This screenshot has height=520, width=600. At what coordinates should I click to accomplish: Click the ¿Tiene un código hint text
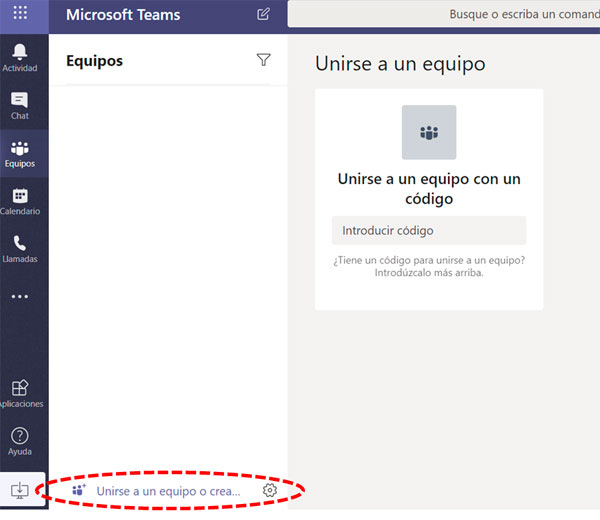click(x=429, y=266)
